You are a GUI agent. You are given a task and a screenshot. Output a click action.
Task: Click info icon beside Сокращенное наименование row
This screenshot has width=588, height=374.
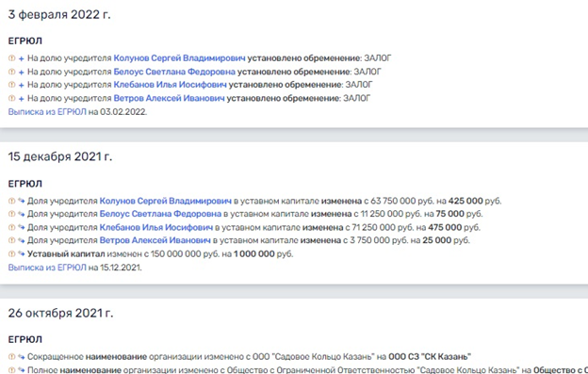tap(11, 356)
